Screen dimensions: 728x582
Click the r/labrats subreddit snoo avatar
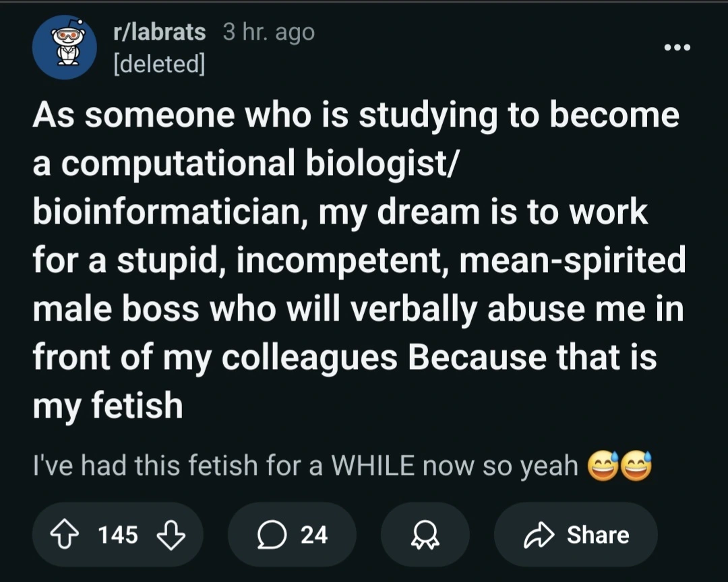coord(64,47)
